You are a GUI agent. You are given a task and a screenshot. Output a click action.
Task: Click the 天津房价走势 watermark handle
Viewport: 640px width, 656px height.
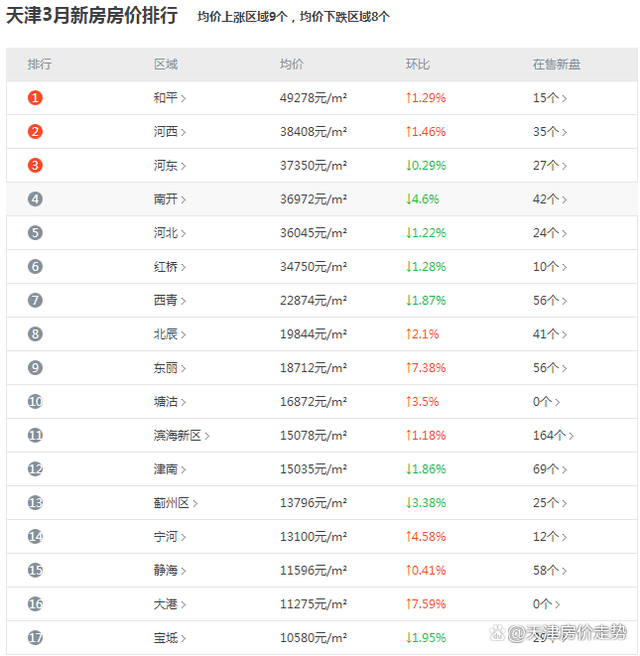point(567,633)
